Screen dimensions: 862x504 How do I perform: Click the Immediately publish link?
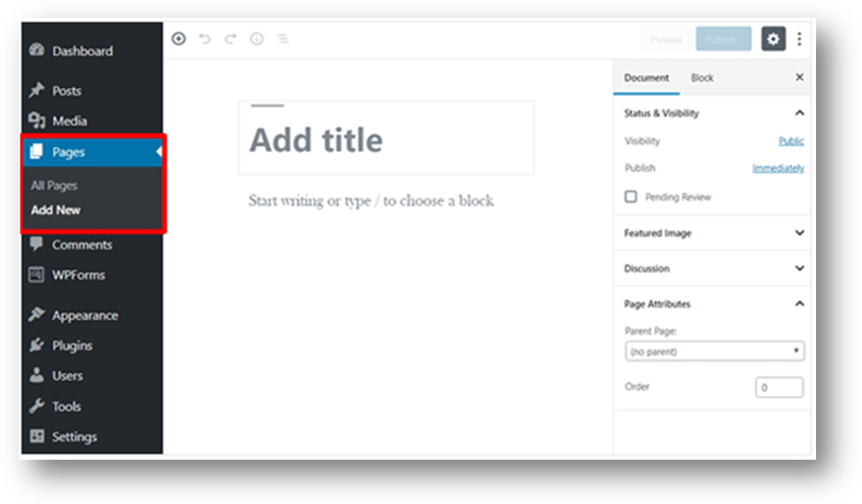coord(778,169)
